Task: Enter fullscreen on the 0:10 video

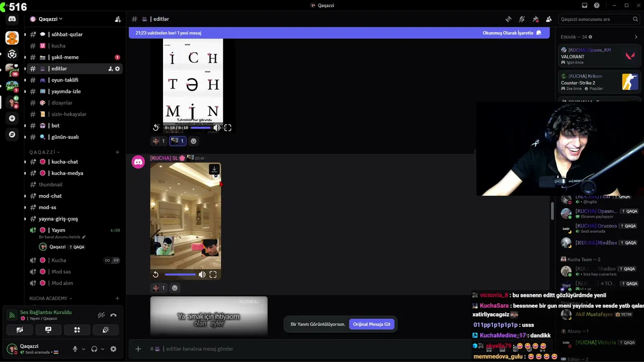Action: [227, 128]
